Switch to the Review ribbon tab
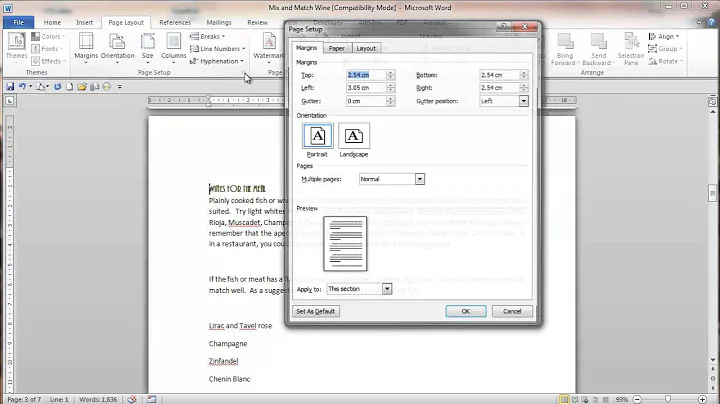The height and width of the screenshot is (404, 720). (x=257, y=22)
